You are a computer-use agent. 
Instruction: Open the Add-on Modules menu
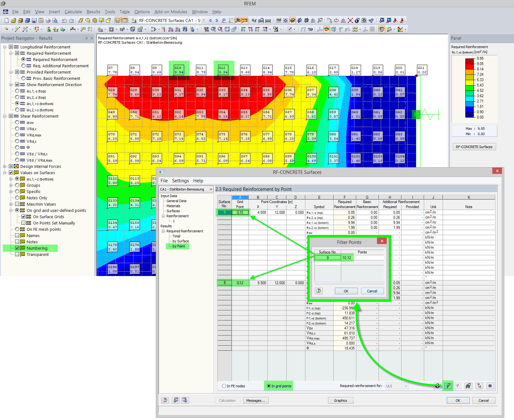pos(171,12)
